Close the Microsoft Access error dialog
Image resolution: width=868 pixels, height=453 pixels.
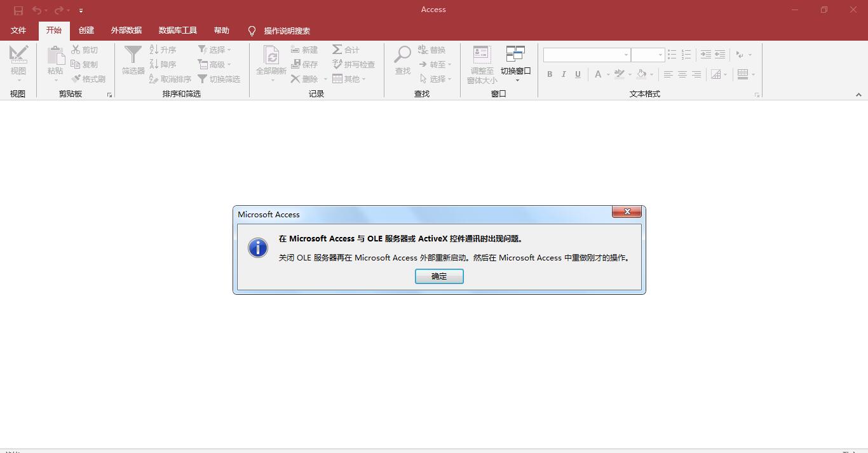coord(627,212)
